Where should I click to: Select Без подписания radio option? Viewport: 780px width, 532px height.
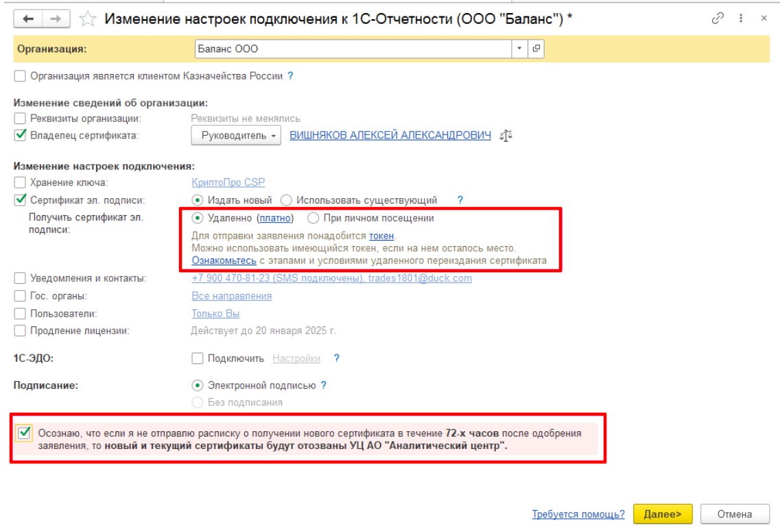click(x=198, y=402)
